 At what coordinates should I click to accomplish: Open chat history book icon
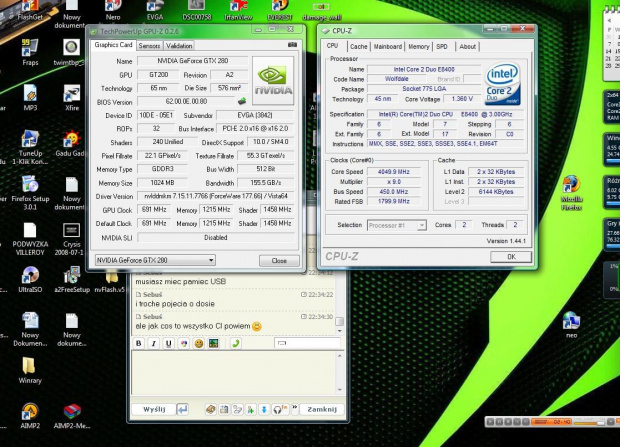click(210, 409)
